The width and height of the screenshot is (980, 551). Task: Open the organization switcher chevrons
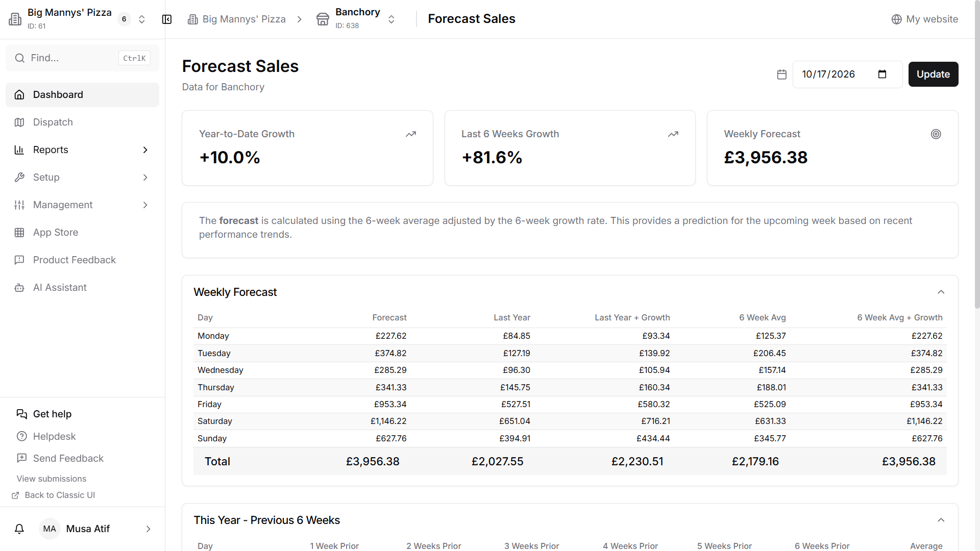click(x=142, y=19)
